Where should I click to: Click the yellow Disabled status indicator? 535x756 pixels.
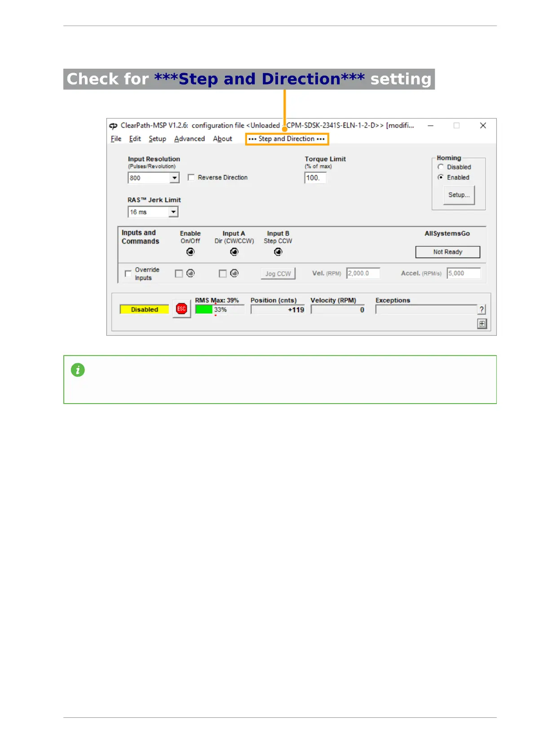144,309
